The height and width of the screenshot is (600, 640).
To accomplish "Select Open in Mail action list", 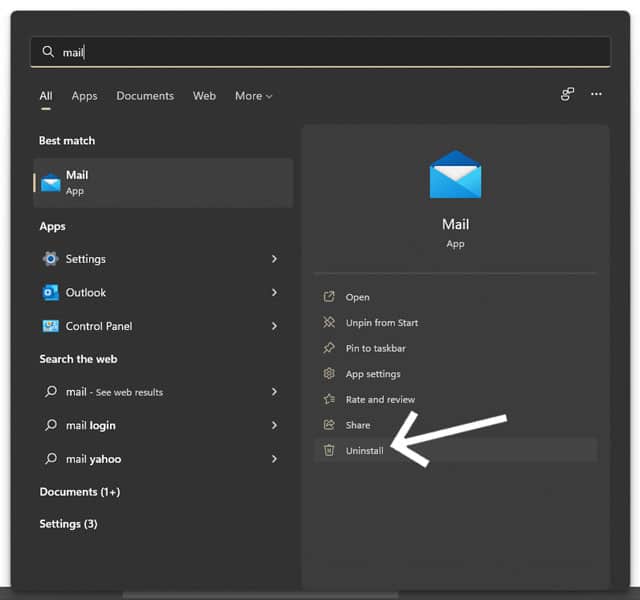I will click(x=456, y=297).
